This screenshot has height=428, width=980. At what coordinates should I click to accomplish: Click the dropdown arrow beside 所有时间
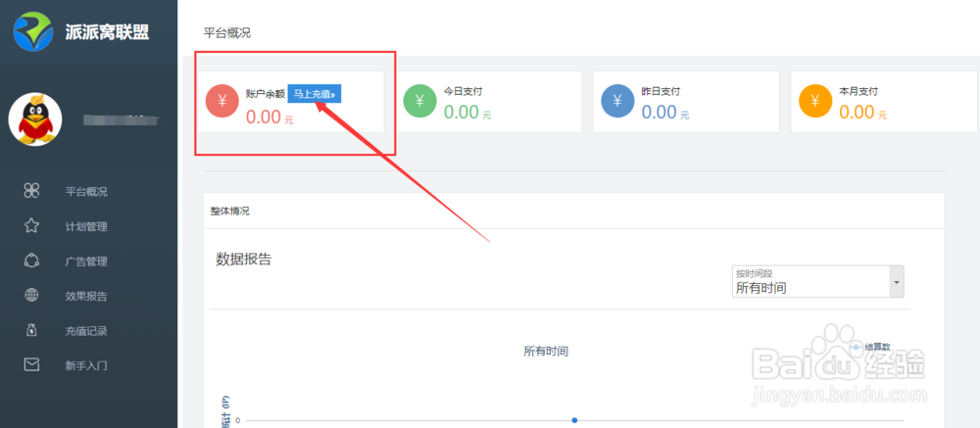coord(897,282)
